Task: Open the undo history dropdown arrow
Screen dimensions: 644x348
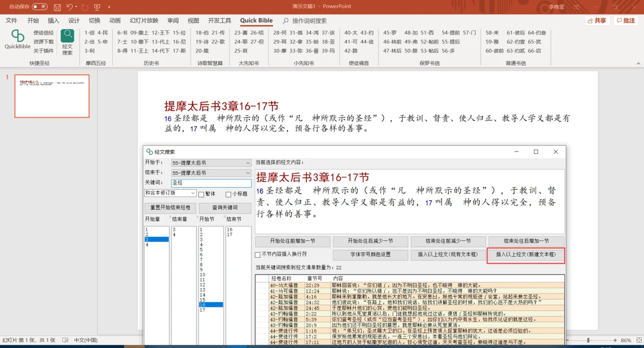Action: [x=76, y=7]
